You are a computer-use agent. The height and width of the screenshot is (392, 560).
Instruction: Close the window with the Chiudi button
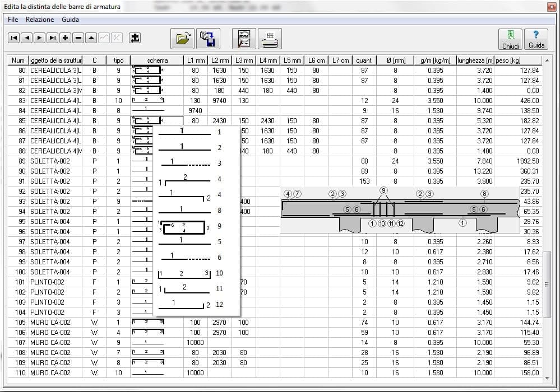coord(509,39)
